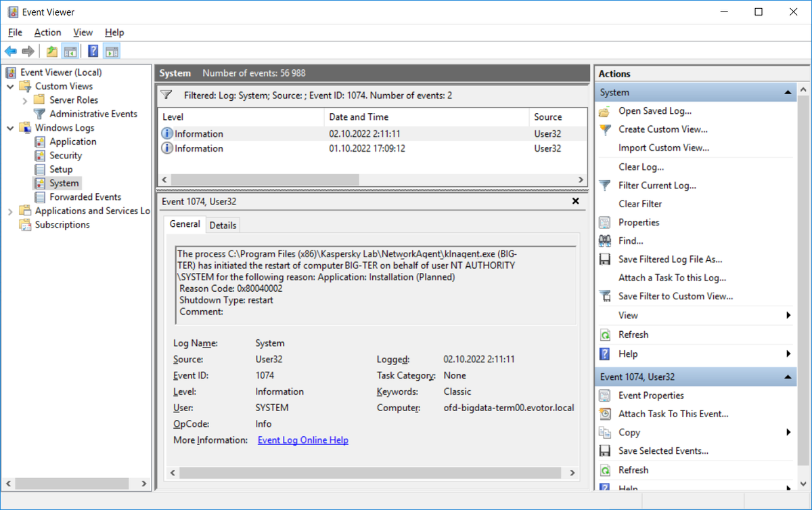Click the Event Log Online Help link
Screen dimensions: 812x510
(x=302, y=440)
